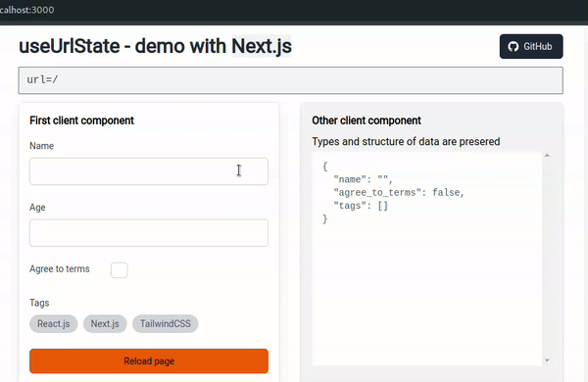
Task: Click the browser address localhost:3000
Action: click(27, 10)
